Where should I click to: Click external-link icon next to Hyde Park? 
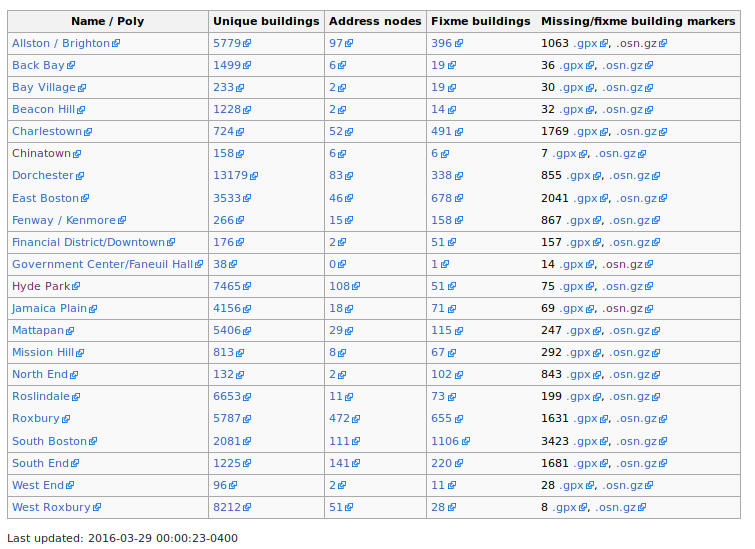click(x=76, y=287)
